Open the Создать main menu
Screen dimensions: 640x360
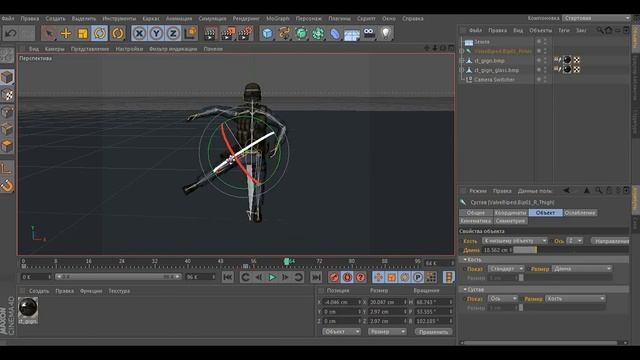[x=55, y=18]
